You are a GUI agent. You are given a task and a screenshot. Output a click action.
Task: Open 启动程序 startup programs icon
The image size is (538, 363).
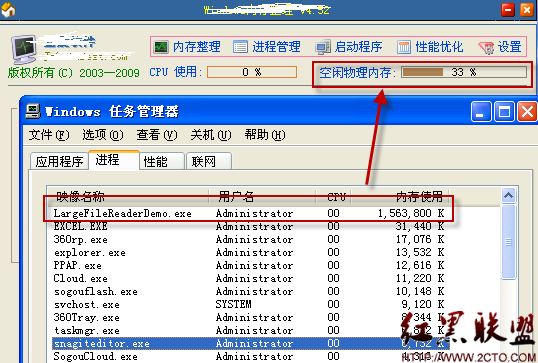coord(323,47)
